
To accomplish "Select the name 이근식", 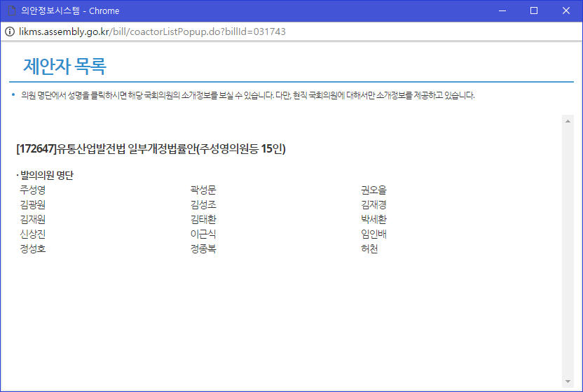I will pos(203,234).
